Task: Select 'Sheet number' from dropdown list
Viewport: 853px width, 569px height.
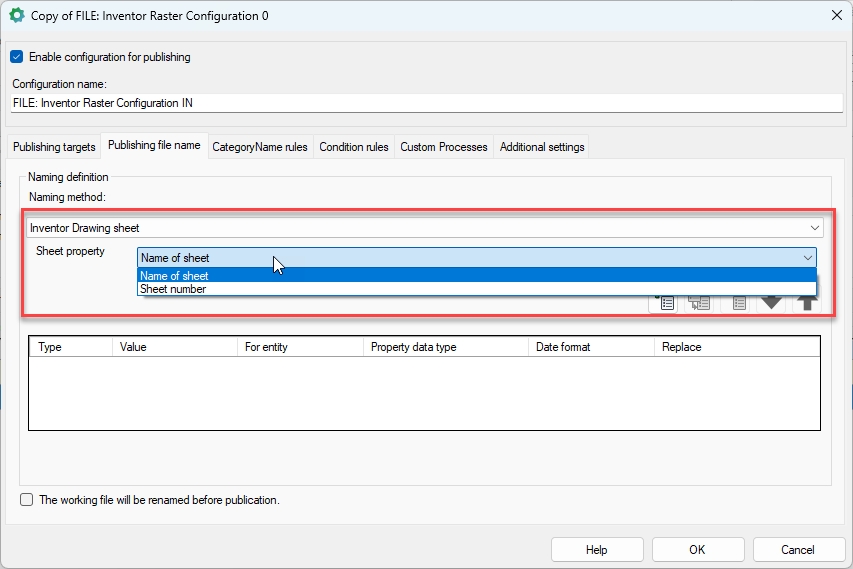Action: point(173,289)
